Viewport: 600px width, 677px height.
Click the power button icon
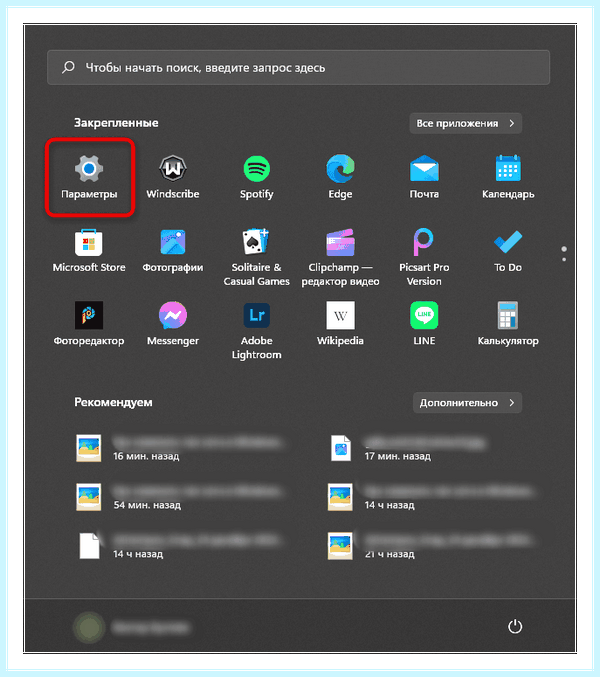pyautogui.click(x=515, y=626)
